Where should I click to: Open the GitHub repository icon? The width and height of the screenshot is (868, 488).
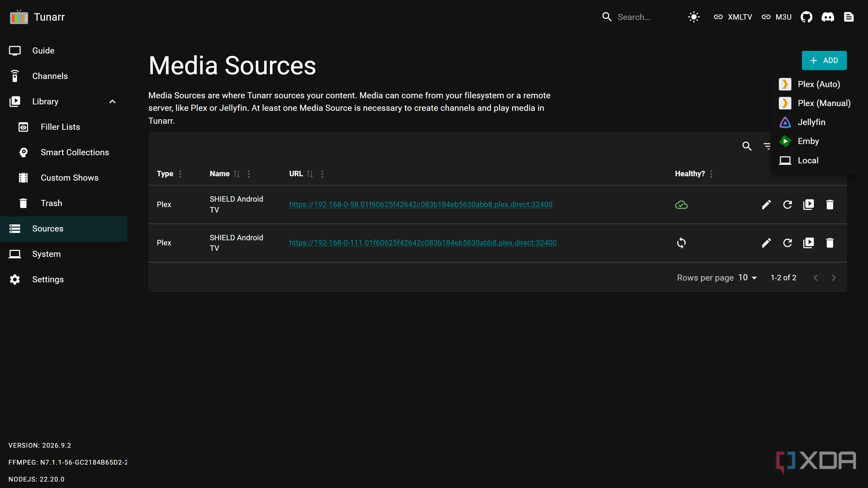[806, 17]
